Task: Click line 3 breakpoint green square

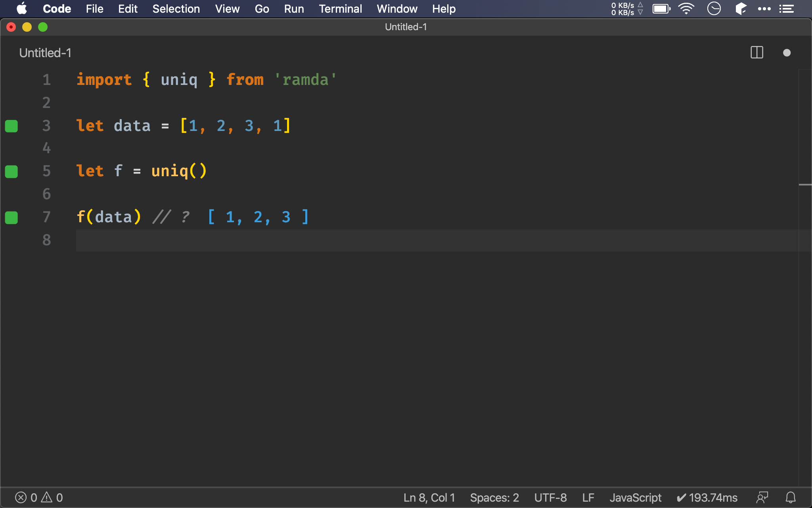Action: tap(11, 125)
